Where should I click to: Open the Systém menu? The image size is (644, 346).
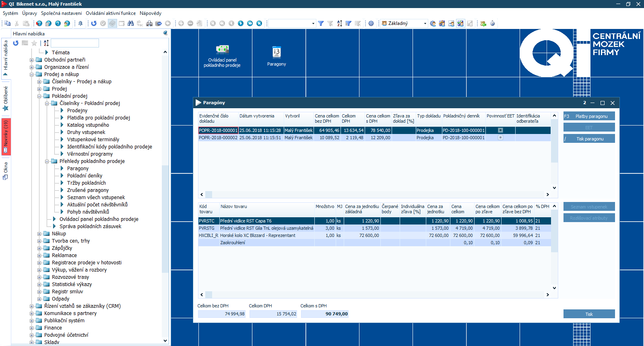(x=10, y=13)
